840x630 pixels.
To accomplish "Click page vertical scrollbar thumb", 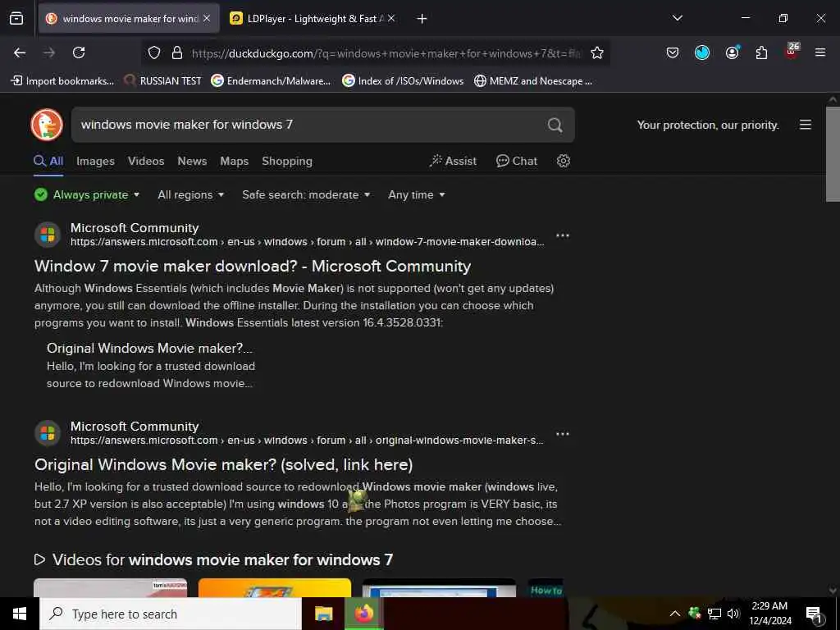I will pyautogui.click(x=833, y=154).
